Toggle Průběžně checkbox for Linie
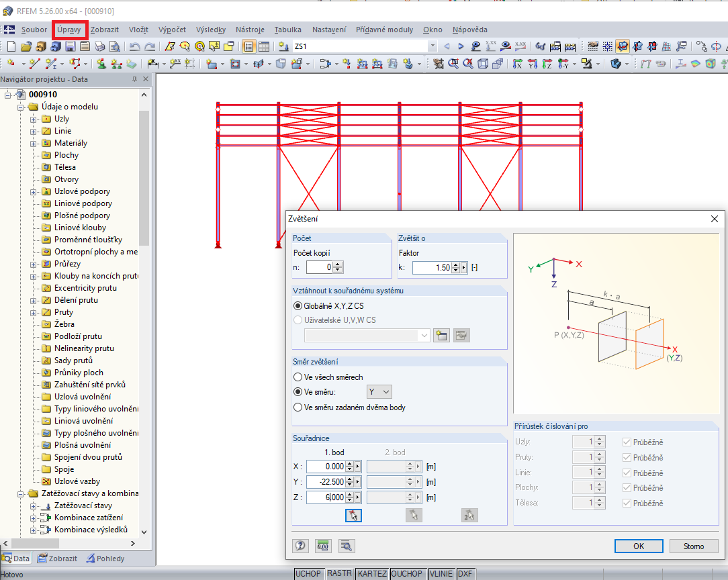This screenshot has width=728, height=580. tap(627, 473)
